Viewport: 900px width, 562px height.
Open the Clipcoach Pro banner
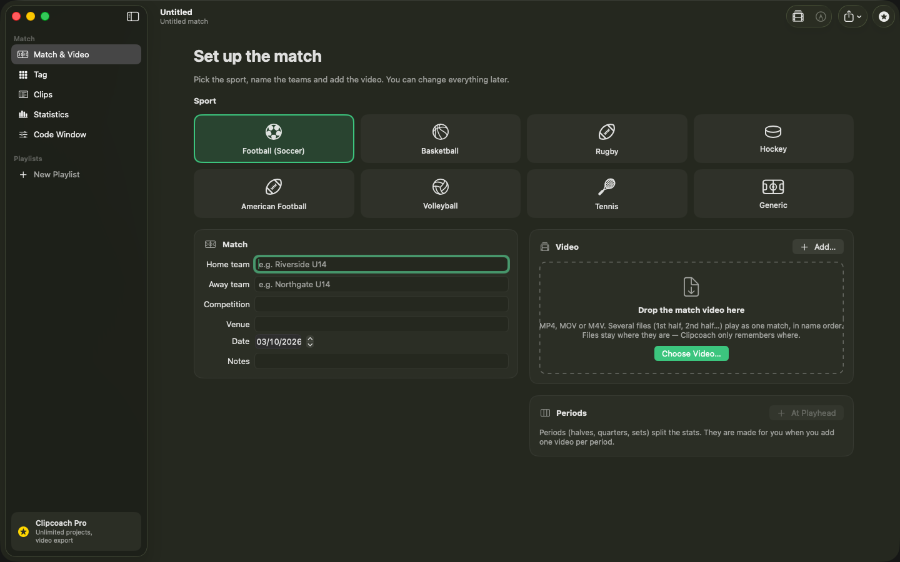pos(76,532)
